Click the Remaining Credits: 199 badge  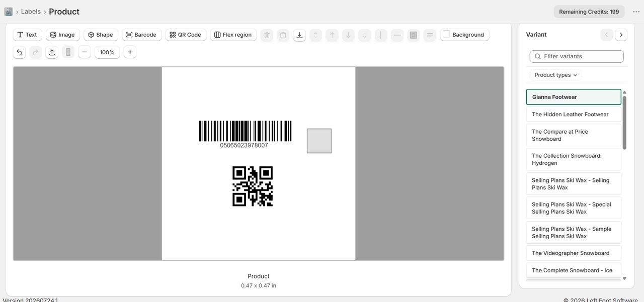pos(589,12)
